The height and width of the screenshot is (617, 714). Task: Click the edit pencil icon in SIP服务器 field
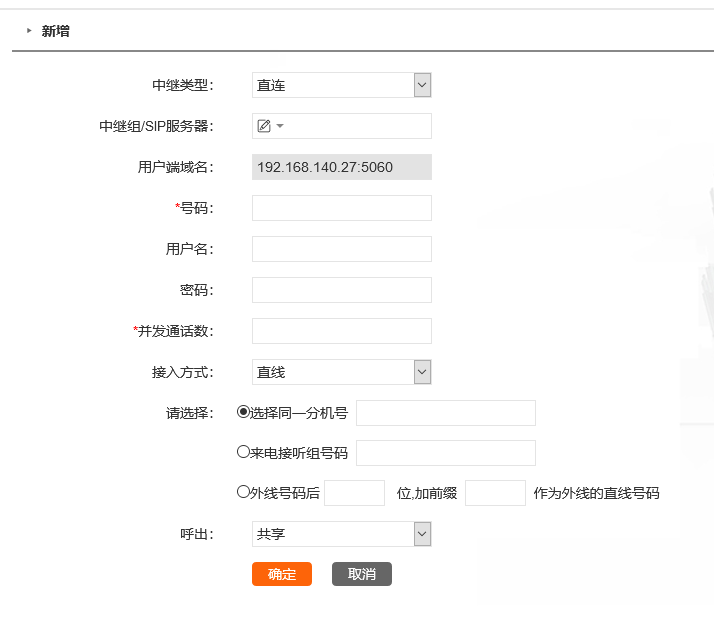click(264, 126)
